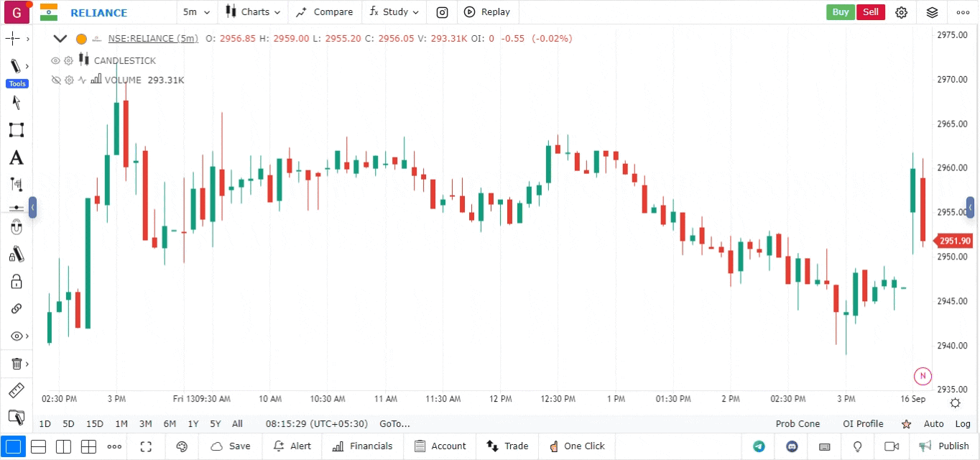Open the Study menu
This screenshot has width=980, height=460.
(x=394, y=12)
